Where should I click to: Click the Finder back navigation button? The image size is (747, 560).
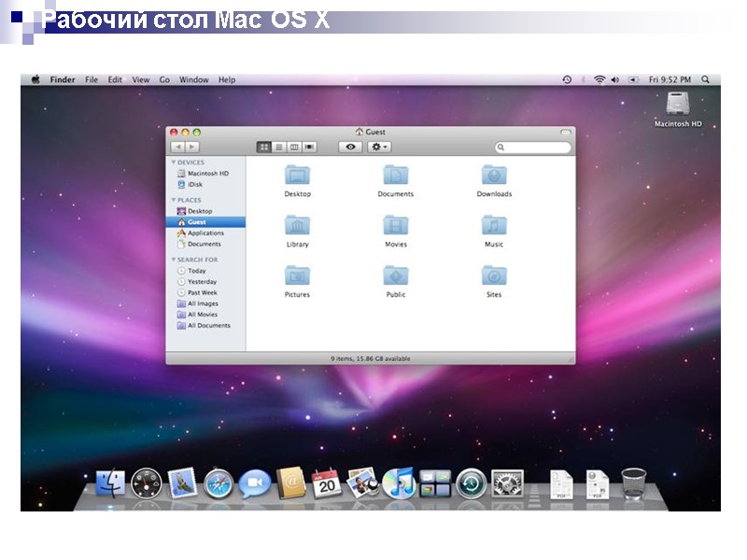(178, 146)
